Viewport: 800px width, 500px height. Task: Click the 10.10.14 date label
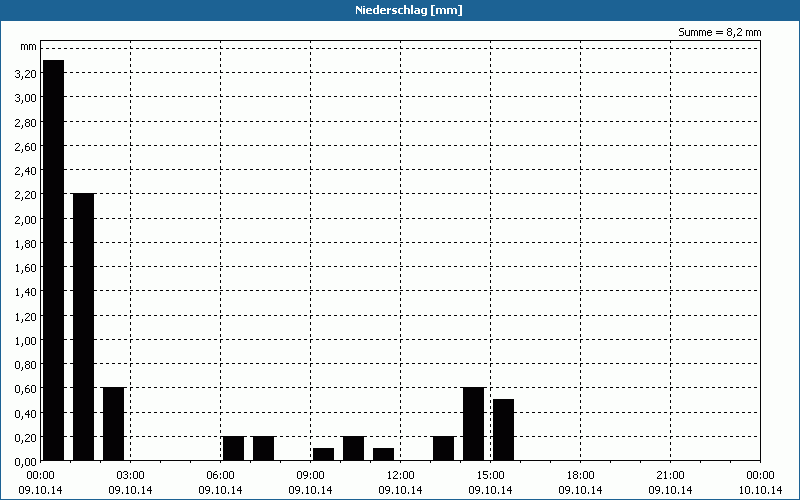[760, 490]
